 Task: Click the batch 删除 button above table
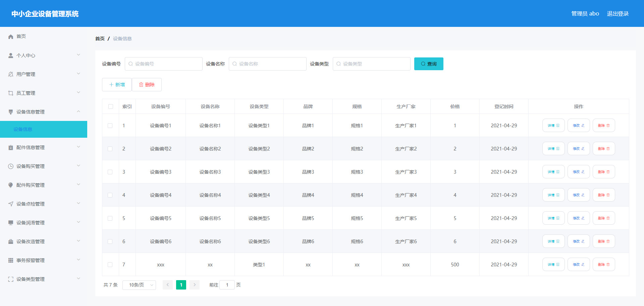[147, 85]
